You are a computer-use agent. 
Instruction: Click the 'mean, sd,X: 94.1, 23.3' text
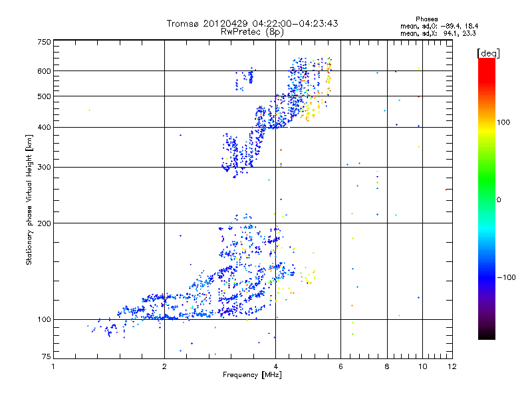pos(438,33)
